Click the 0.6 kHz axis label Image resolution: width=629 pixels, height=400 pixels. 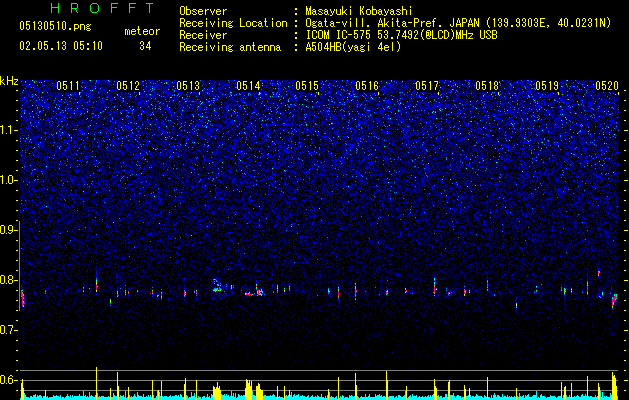coord(8,380)
